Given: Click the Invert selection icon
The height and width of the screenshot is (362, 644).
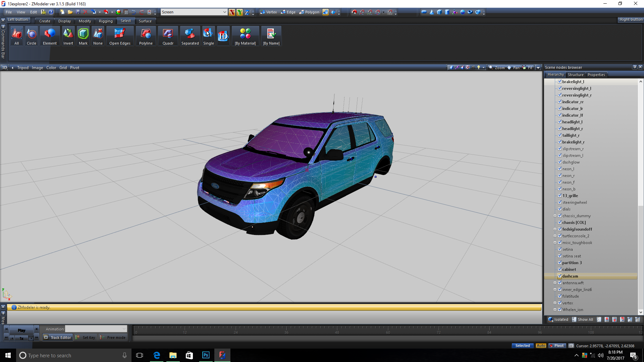Looking at the screenshot, I should tap(68, 36).
